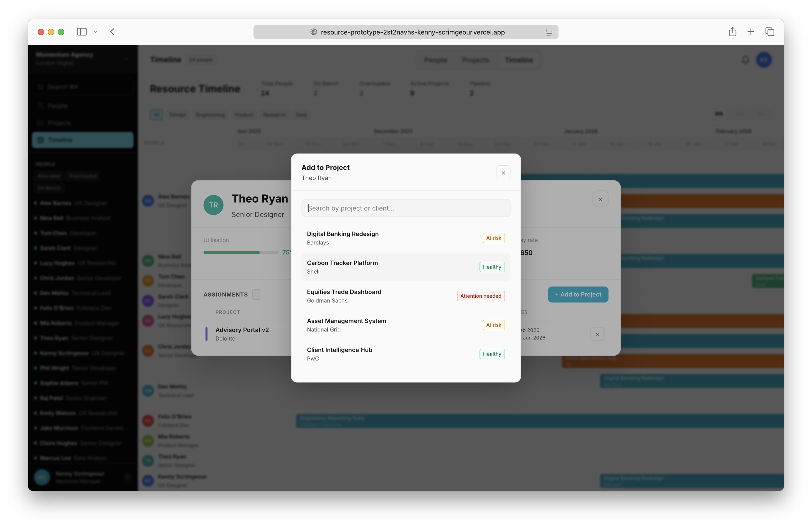Click the utilisation progress bar
812x528 pixels.
tap(240, 252)
